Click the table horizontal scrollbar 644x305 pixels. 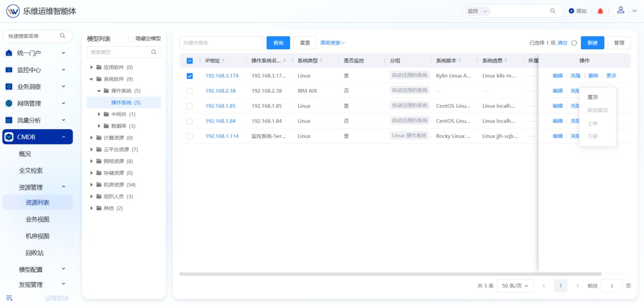pyautogui.click(x=390, y=274)
